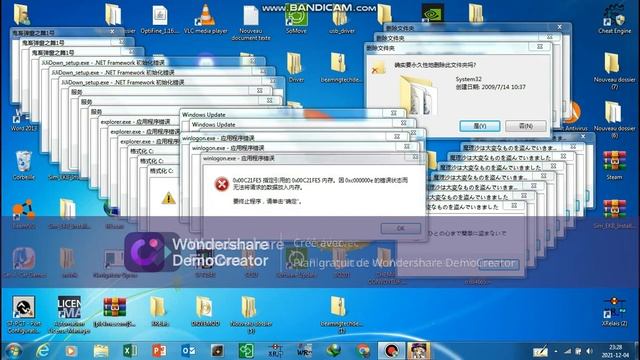Open Windows Explorer folder icon in taskbar
The width and height of the screenshot is (640, 360).
pos(101,351)
